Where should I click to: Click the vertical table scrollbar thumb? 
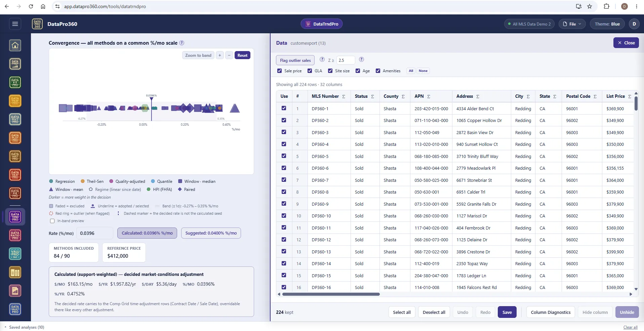636,103
